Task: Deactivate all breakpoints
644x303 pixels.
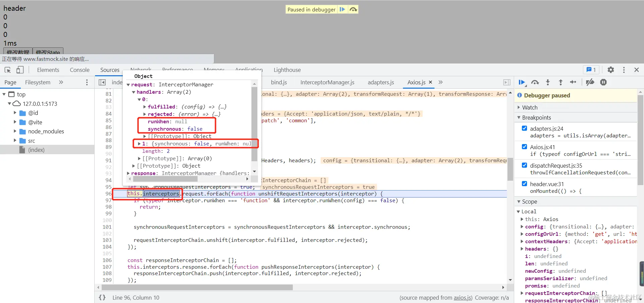Action: coord(590,82)
